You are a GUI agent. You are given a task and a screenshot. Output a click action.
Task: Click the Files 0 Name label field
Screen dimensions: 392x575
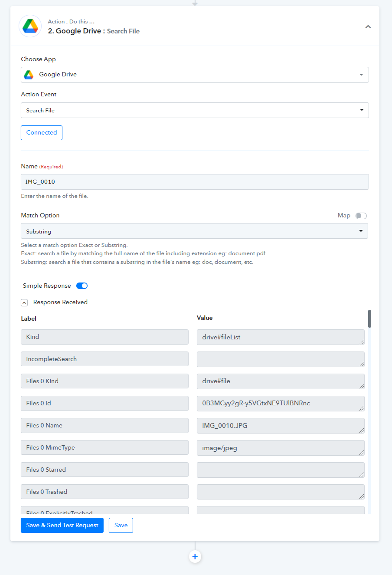click(105, 425)
